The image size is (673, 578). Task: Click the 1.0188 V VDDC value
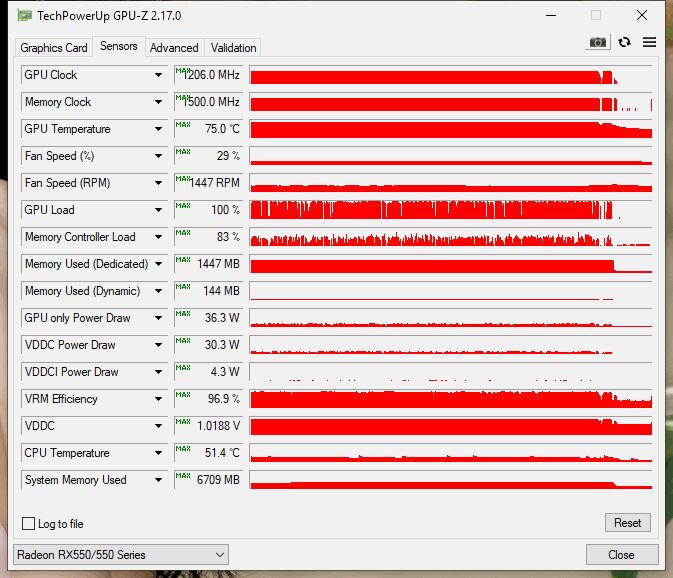coord(209,427)
